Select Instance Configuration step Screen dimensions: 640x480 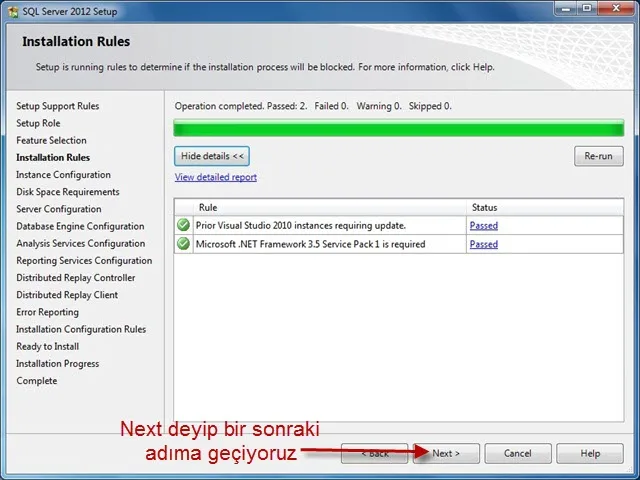63,175
